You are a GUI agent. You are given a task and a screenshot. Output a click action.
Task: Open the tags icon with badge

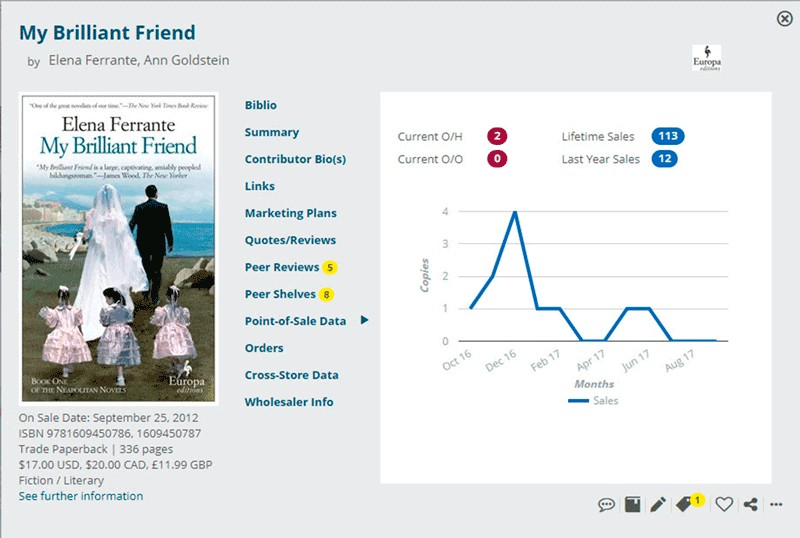[x=686, y=504]
